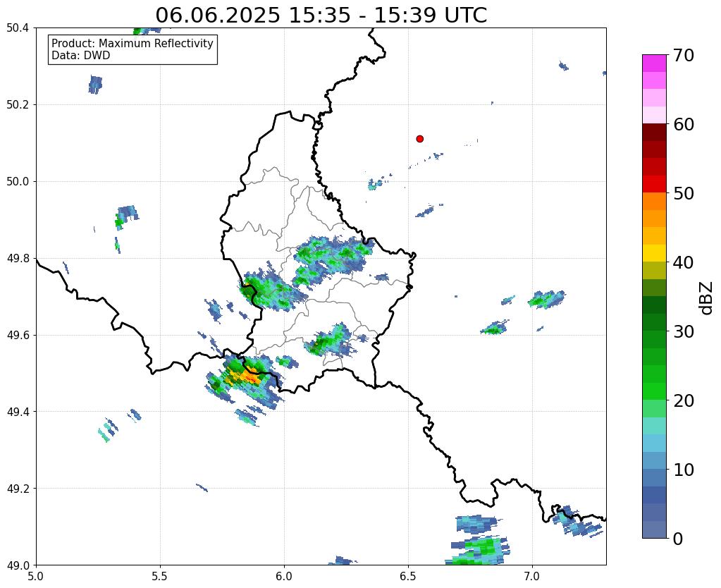Click the latitude axis label "49.8"

point(18,258)
